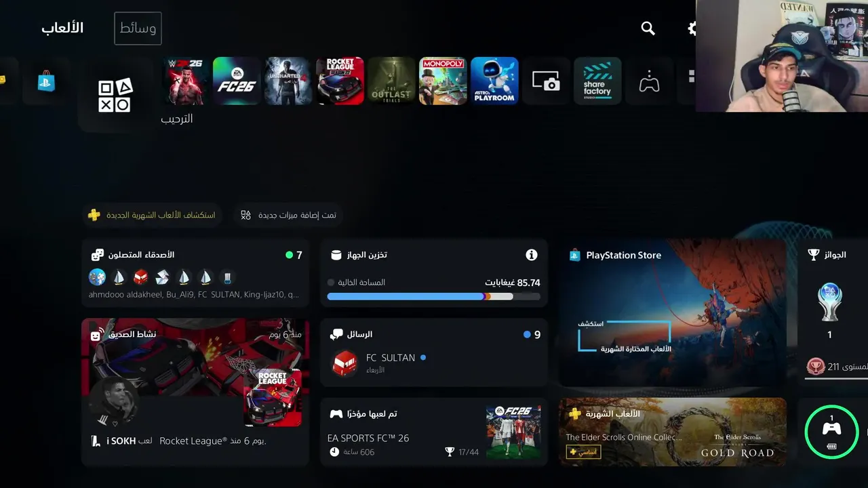Screen dimensions: 868x488
Task: Click the أساسي PS Plus tier badge
Action: 583,451
